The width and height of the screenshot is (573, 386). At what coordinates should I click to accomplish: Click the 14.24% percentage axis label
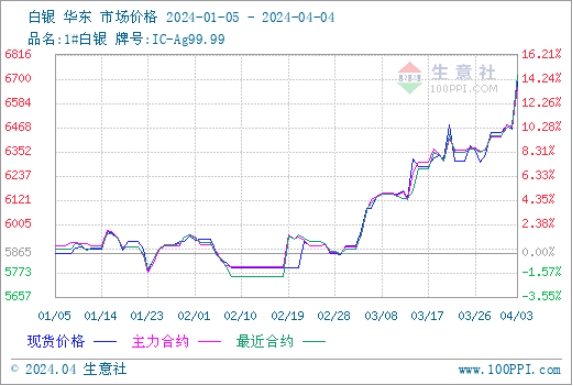coord(541,78)
